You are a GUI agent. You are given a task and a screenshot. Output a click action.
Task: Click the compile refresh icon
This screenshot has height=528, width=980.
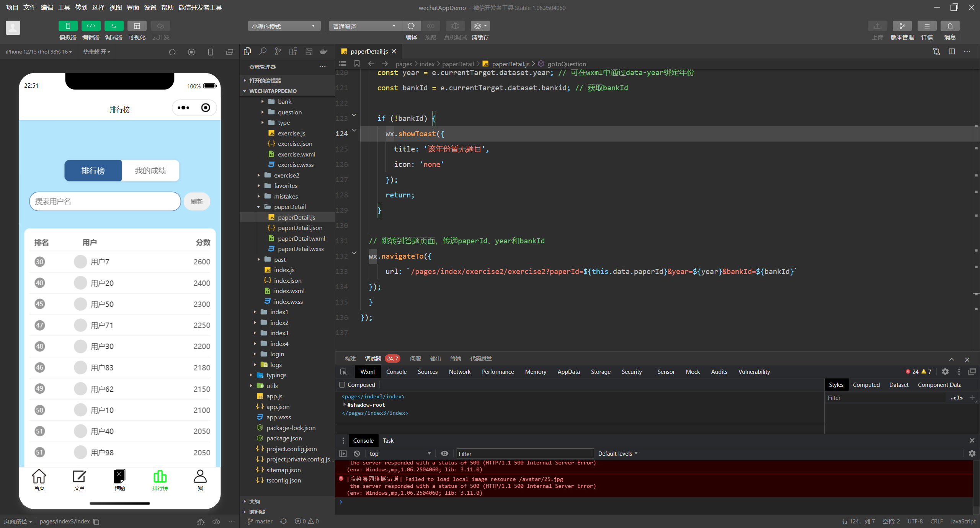pos(411,26)
